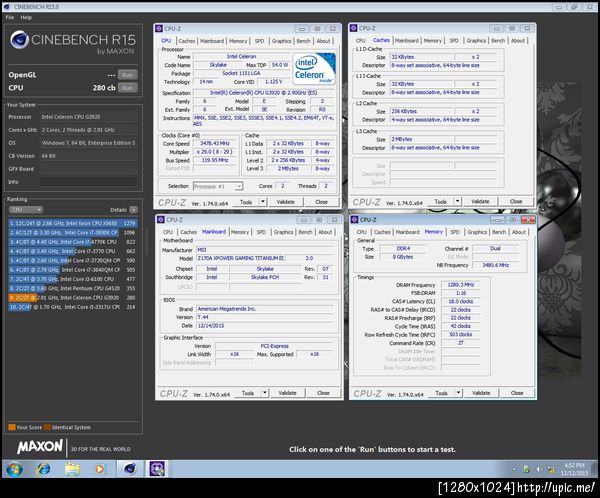
Task: Select ranking row Intel Core i7-4770K
Action: pyautogui.click(x=73, y=242)
